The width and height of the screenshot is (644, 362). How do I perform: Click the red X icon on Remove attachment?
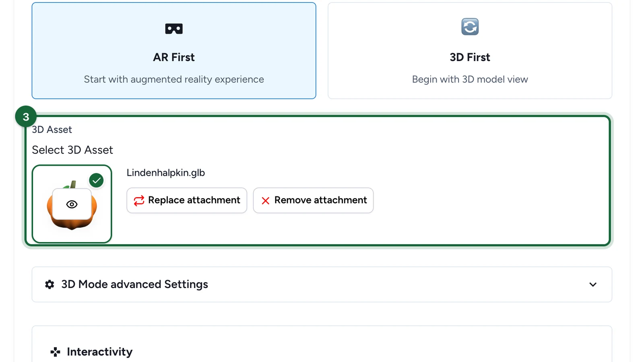[265, 200]
